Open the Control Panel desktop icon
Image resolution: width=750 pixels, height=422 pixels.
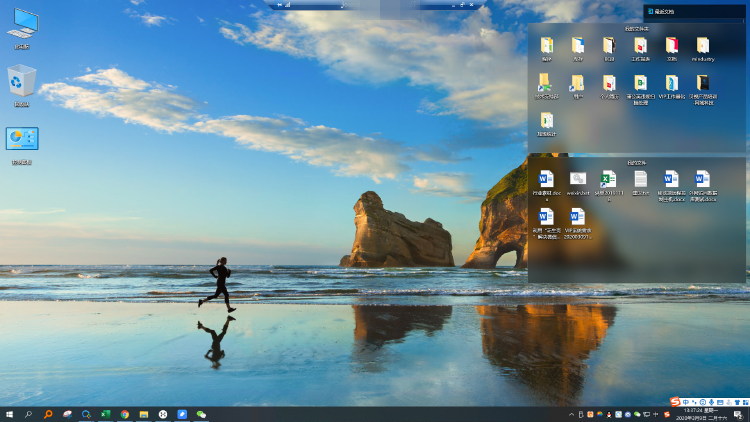(x=22, y=145)
